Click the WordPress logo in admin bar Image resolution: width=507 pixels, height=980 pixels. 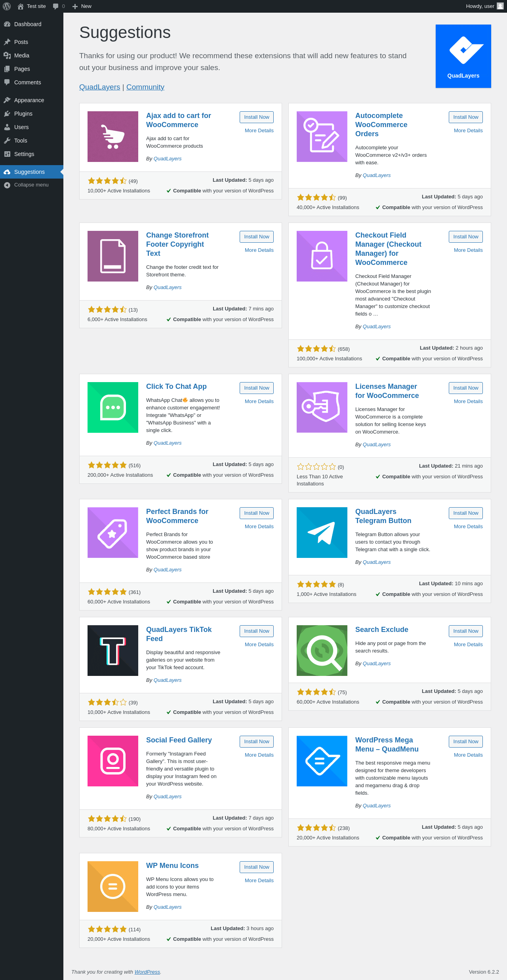pos(7,6)
